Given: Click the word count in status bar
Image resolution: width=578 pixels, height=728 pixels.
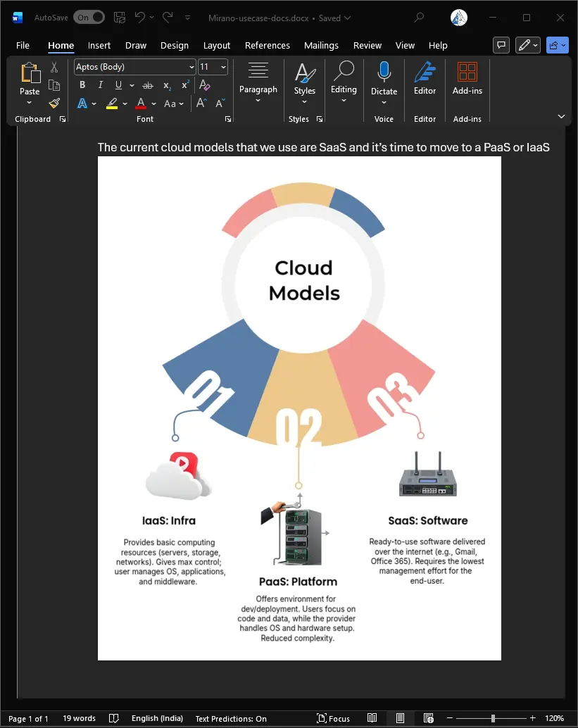Looking at the screenshot, I should pos(78,717).
